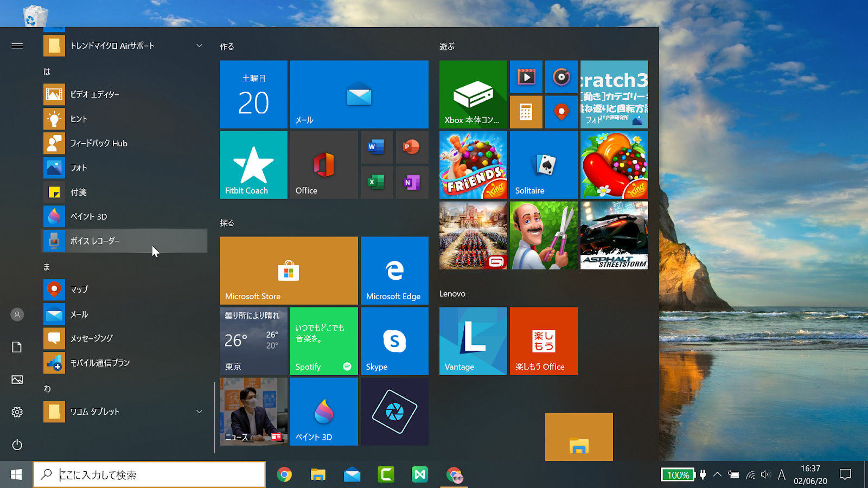Open the Photoshop Express tile
868x488 pixels.
pyautogui.click(x=394, y=412)
